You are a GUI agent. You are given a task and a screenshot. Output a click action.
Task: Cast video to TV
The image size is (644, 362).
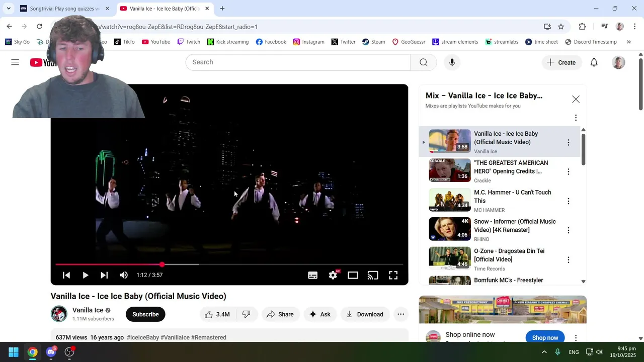(373, 275)
